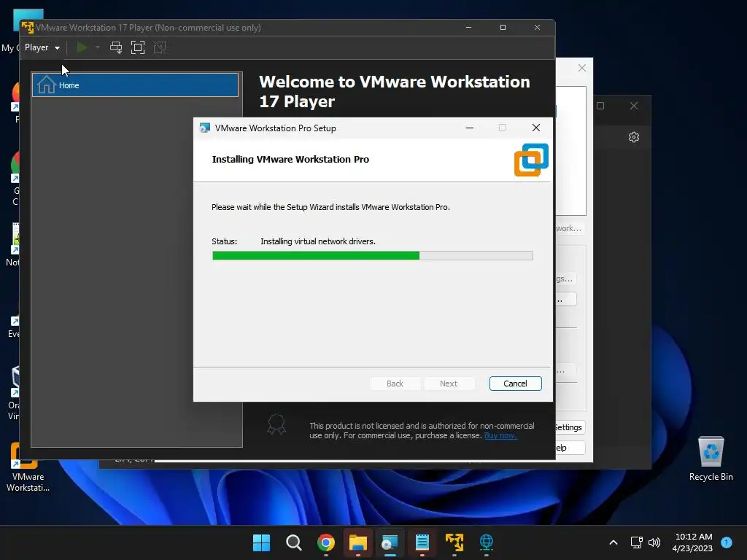The image size is (747, 560).
Task: Open the Buy now link
Action: [x=500, y=435]
